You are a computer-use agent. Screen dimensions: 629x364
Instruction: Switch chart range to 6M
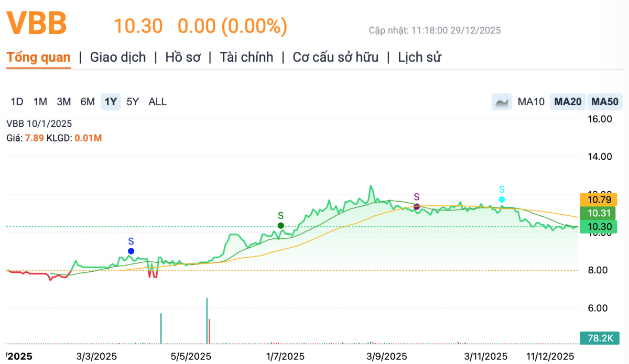(x=88, y=102)
